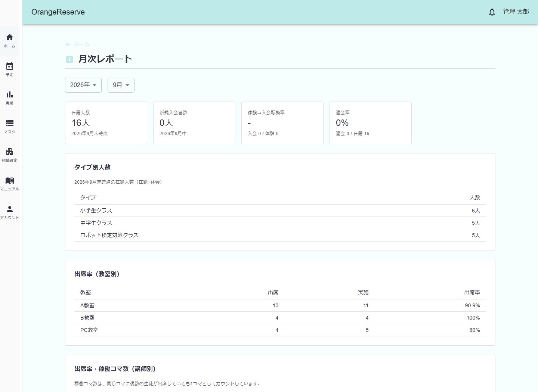Open the 管理 太郎 user menu

[516, 12]
